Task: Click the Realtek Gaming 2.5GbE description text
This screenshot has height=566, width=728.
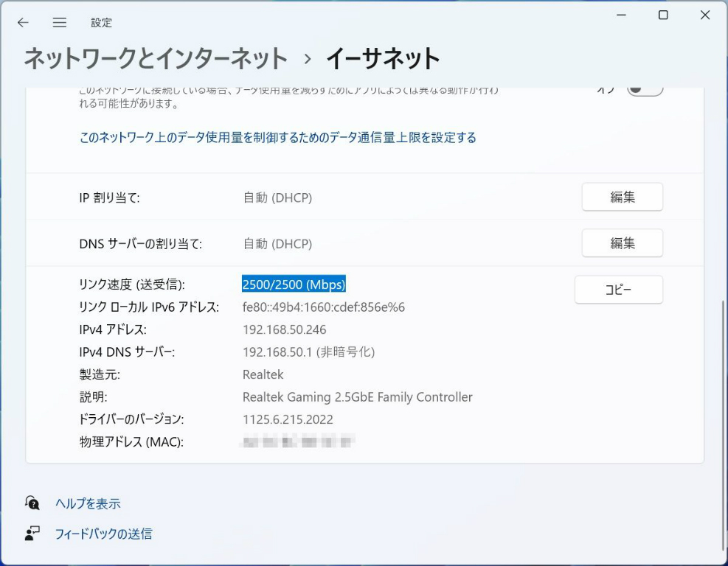Action: [357, 397]
